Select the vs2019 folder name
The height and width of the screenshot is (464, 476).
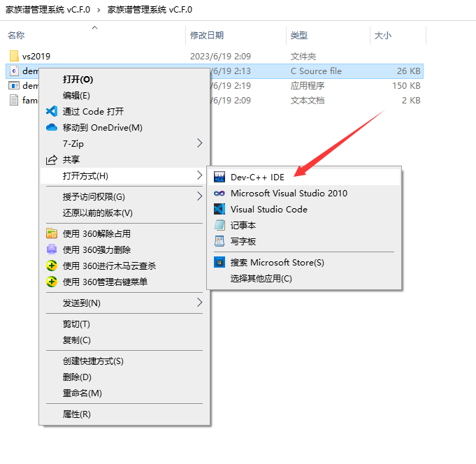36,56
